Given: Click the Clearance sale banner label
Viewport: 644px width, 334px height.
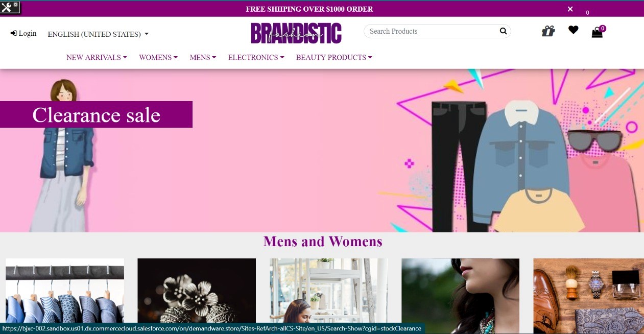Looking at the screenshot, I should [96, 114].
